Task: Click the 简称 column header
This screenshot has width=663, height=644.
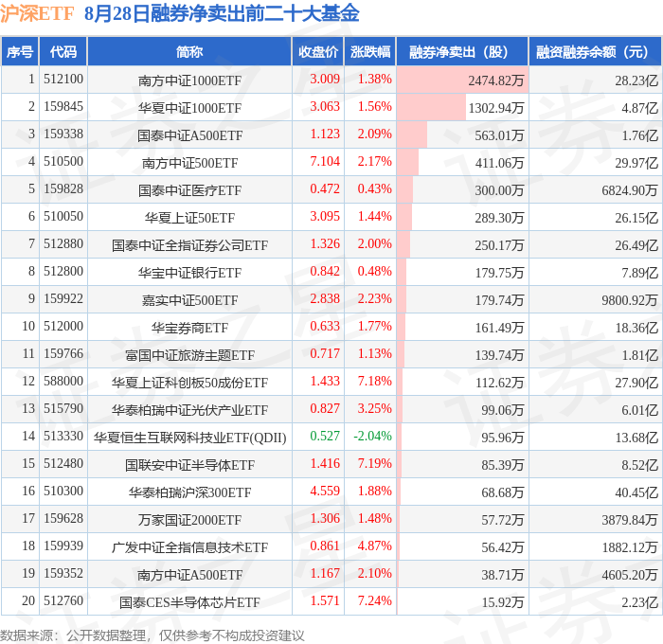Action: pos(189,51)
